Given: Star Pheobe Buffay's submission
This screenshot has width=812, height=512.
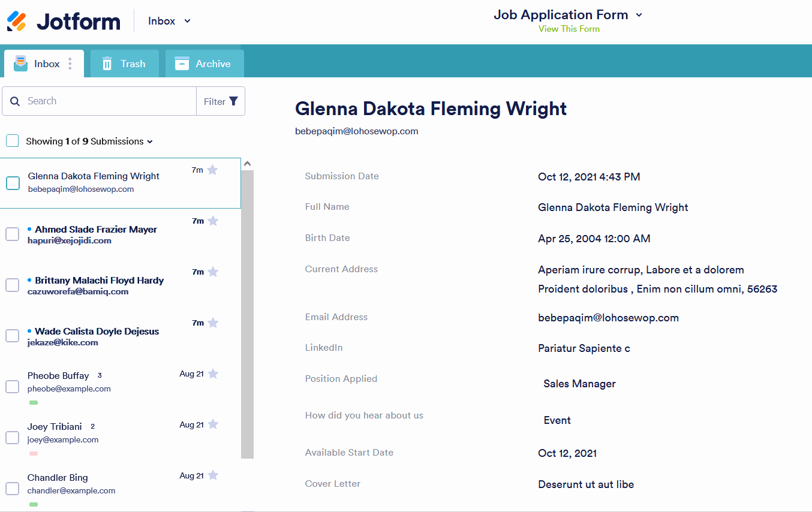Looking at the screenshot, I should tap(212, 374).
